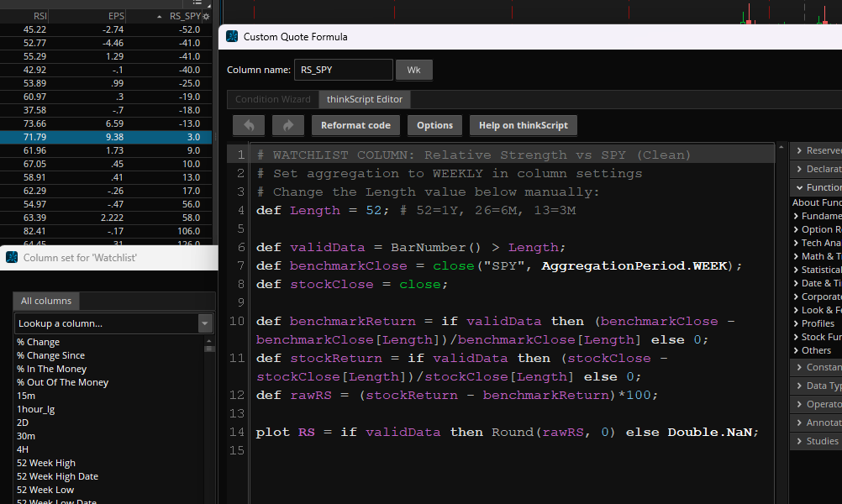Image resolution: width=842 pixels, height=504 pixels.
Task: Select the 4H column entry
Action: (23, 449)
